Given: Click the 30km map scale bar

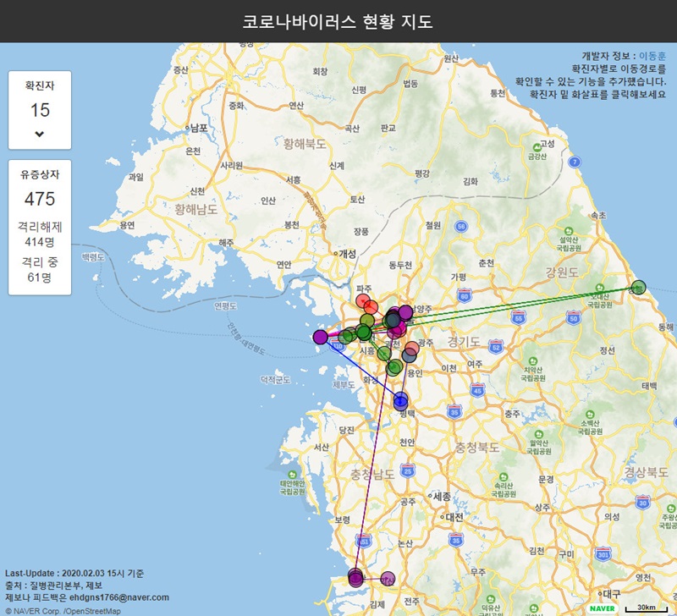Looking at the screenshot, I should (648, 608).
